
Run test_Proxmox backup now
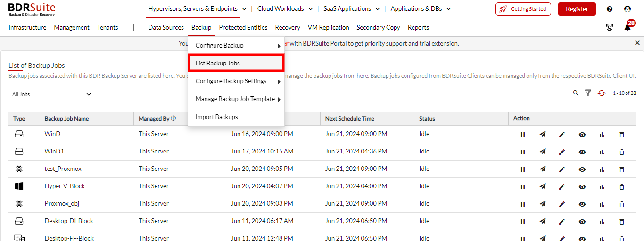click(x=543, y=169)
